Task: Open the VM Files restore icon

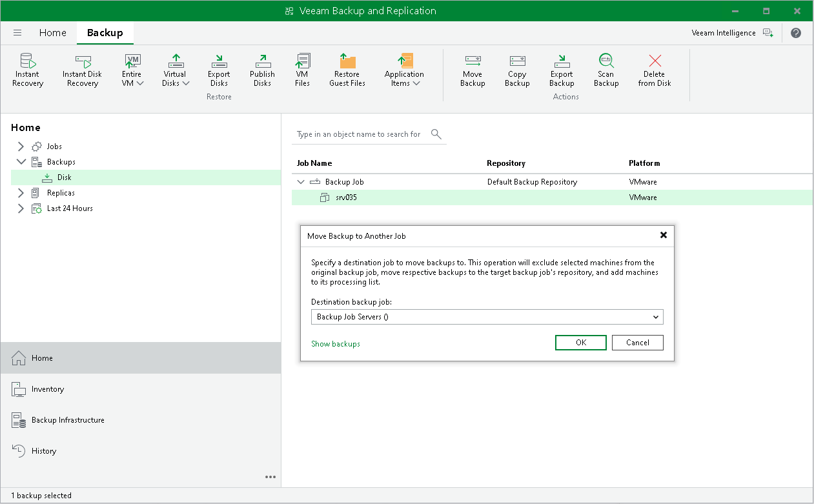Action: pyautogui.click(x=302, y=69)
